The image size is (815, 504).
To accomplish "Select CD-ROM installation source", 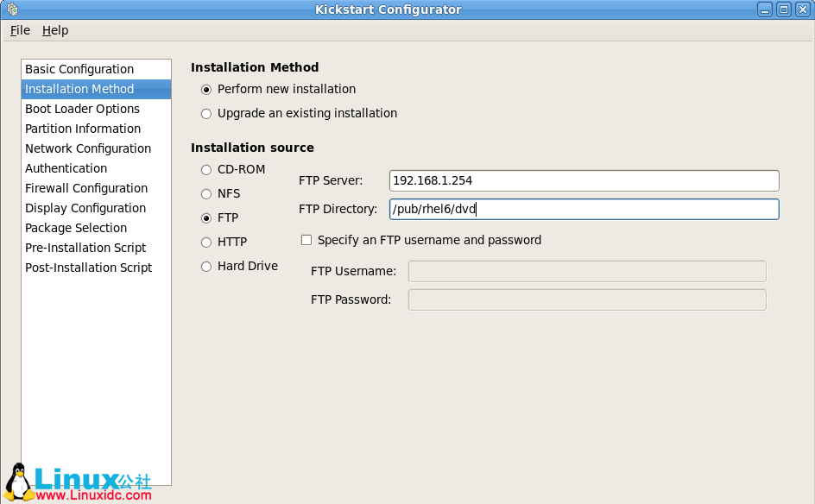I will (206, 170).
